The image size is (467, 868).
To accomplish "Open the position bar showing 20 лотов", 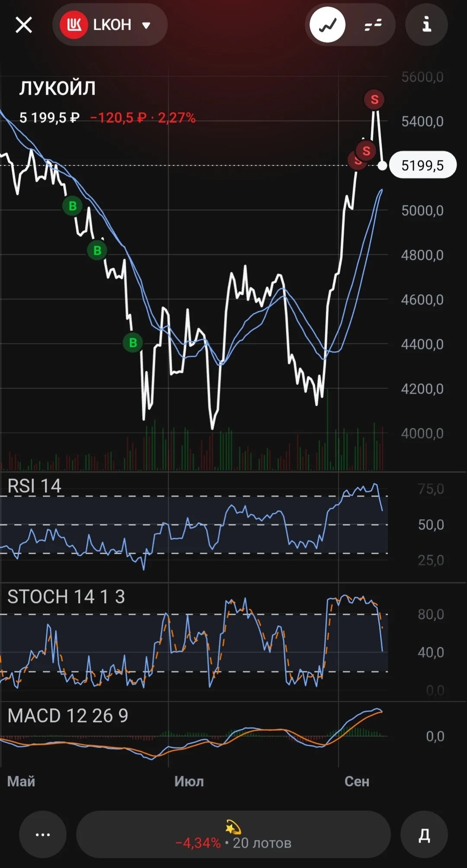I will 233,834.
